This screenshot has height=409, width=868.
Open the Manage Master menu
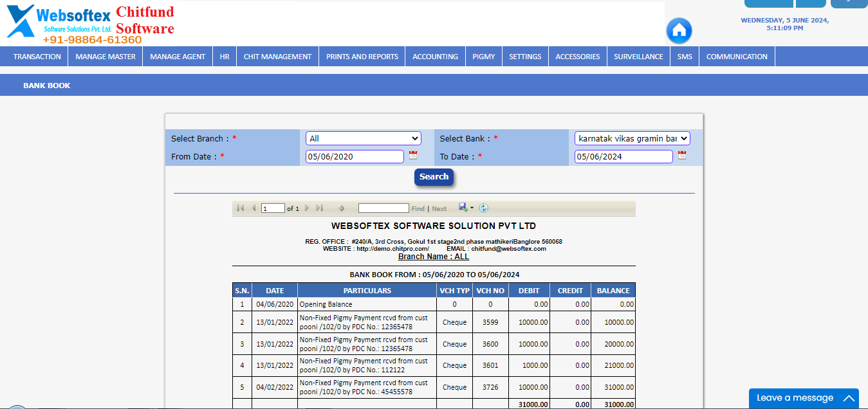(106, 57)
